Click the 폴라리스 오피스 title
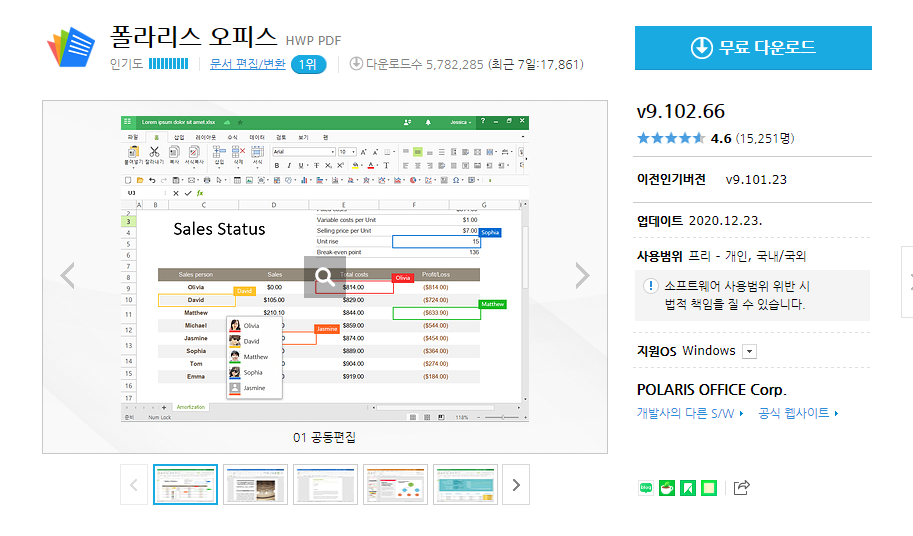The width and height of the screenshot is (913, 536). pyautogui.click(x=193, y=37)
